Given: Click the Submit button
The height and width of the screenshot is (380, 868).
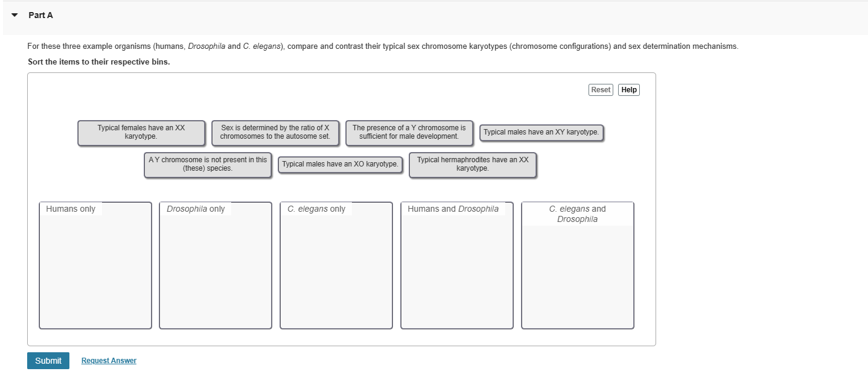Looking at the screenshot, I should tap(48, 360).
